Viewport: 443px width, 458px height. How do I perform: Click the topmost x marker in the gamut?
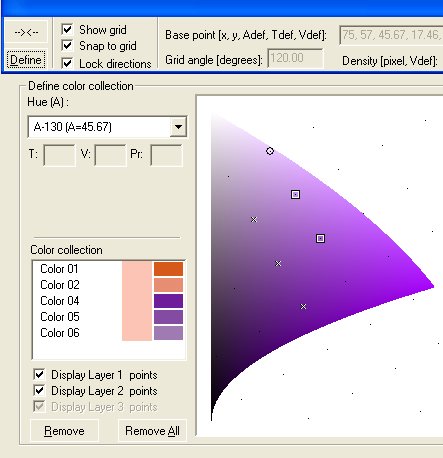tap(254, 219)
